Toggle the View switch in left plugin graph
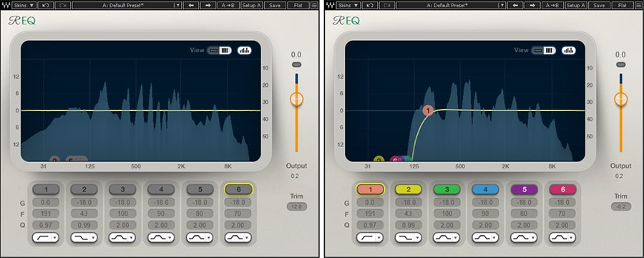This screenshot has width=644, height=258. (x=220, y=50)
